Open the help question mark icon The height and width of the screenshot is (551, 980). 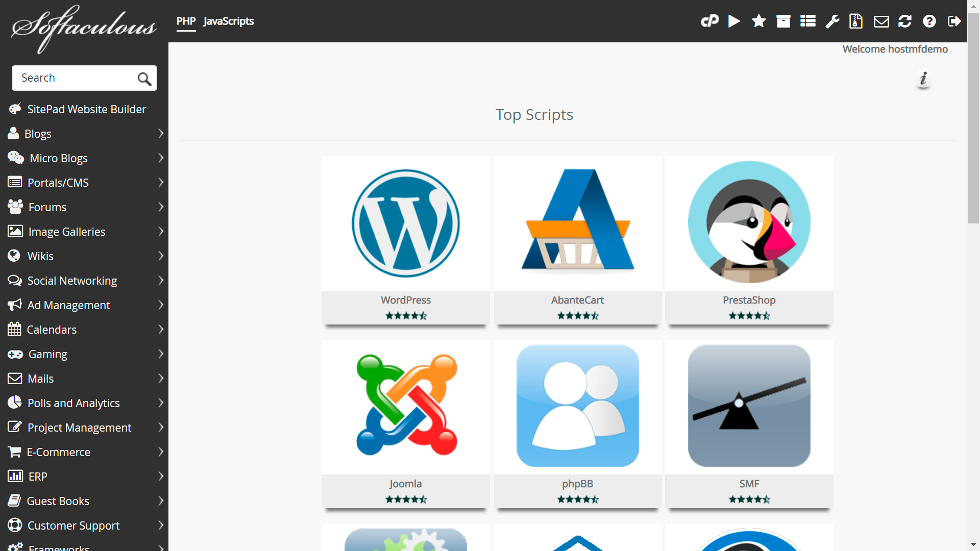[929, 21]
